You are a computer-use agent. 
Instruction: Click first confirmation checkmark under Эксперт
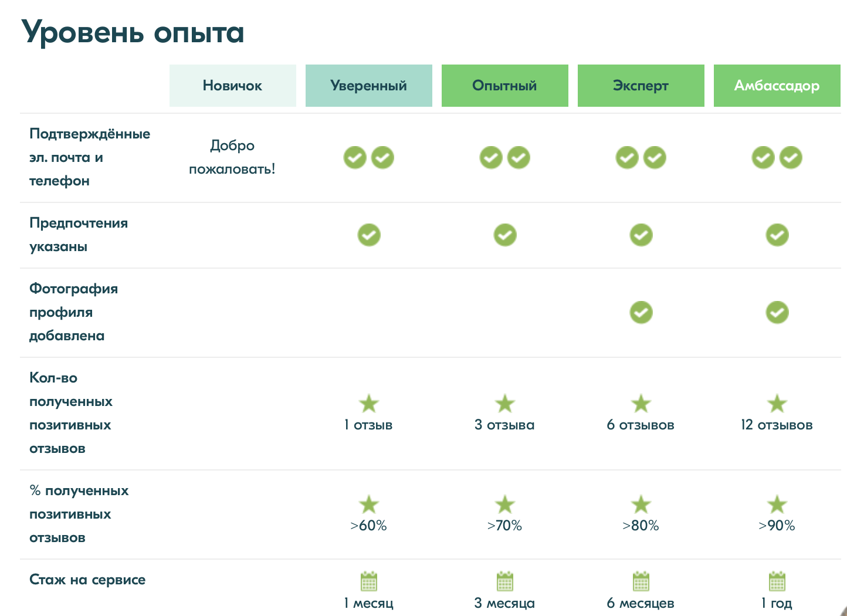coord(627,158)
